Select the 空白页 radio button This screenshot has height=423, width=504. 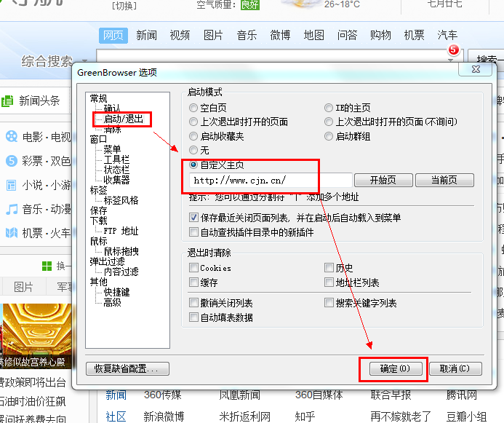pos(193,108)
